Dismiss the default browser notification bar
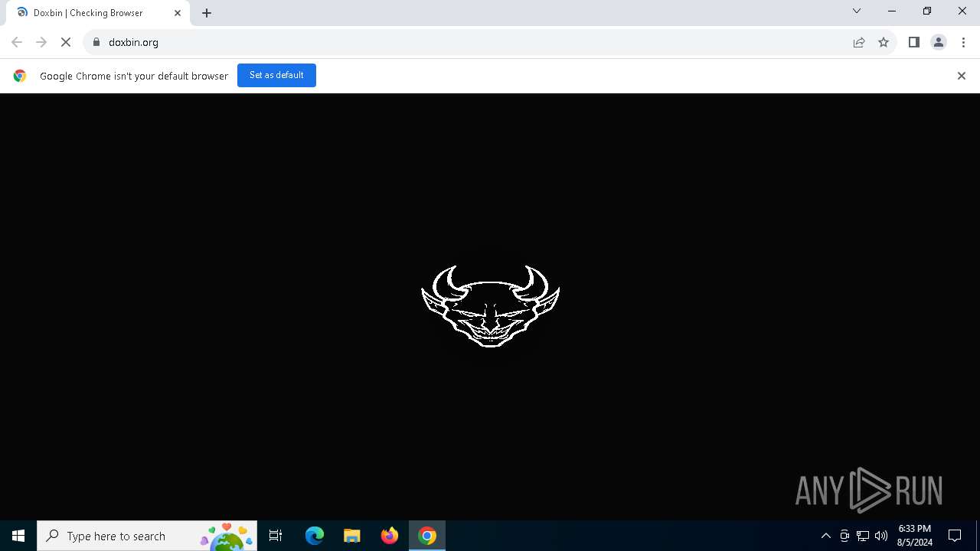 click(x=962, y=76)
